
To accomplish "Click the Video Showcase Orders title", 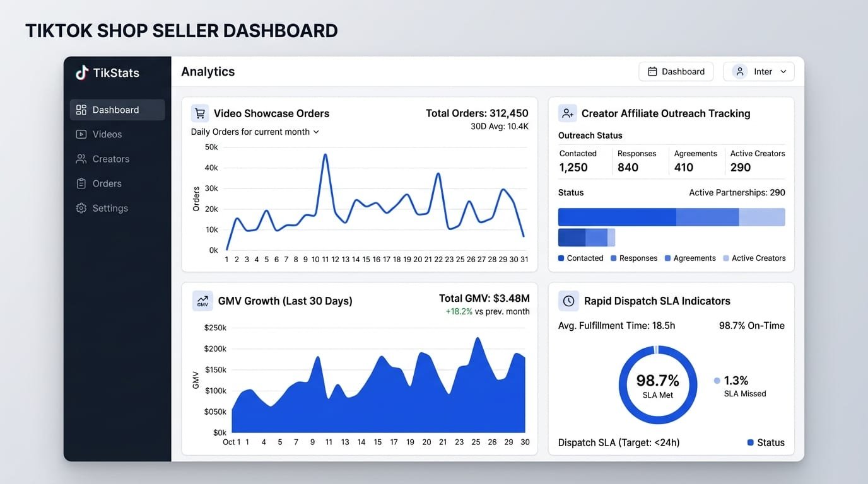I will (x=272, y=113).
